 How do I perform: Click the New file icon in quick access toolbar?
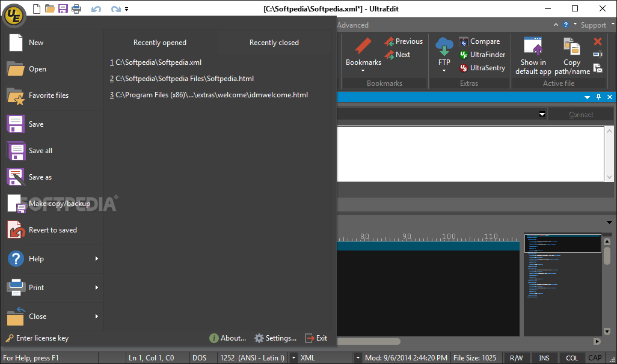point(37,8)
